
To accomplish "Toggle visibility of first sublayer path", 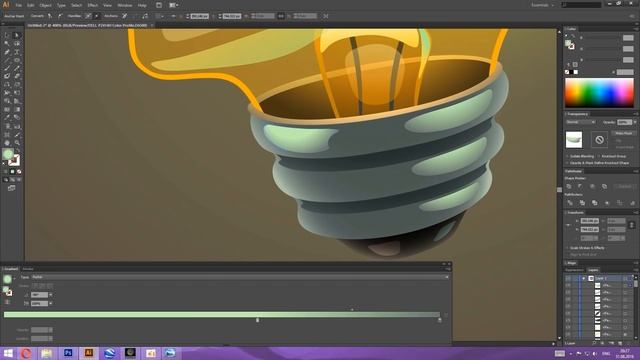I will [568, 285].
